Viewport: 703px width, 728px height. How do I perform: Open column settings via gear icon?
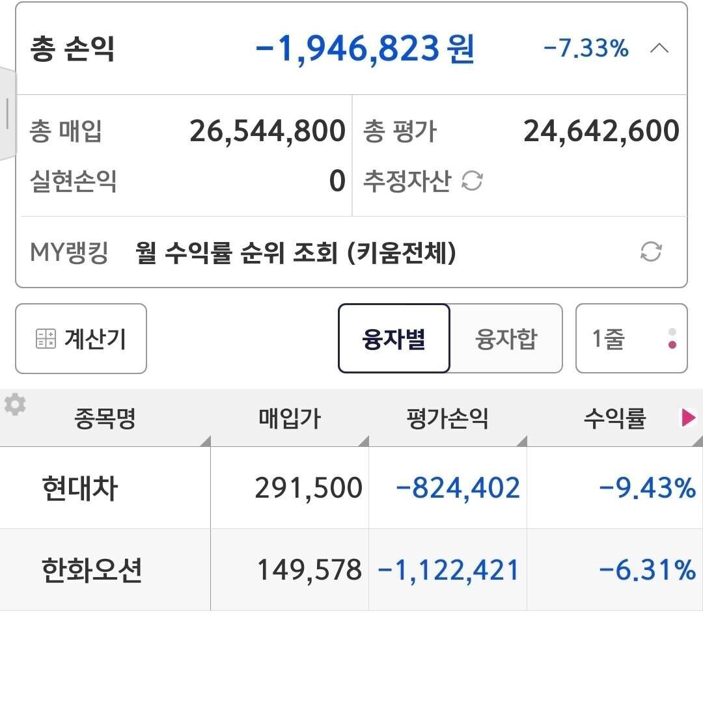(x=15, y=403)
